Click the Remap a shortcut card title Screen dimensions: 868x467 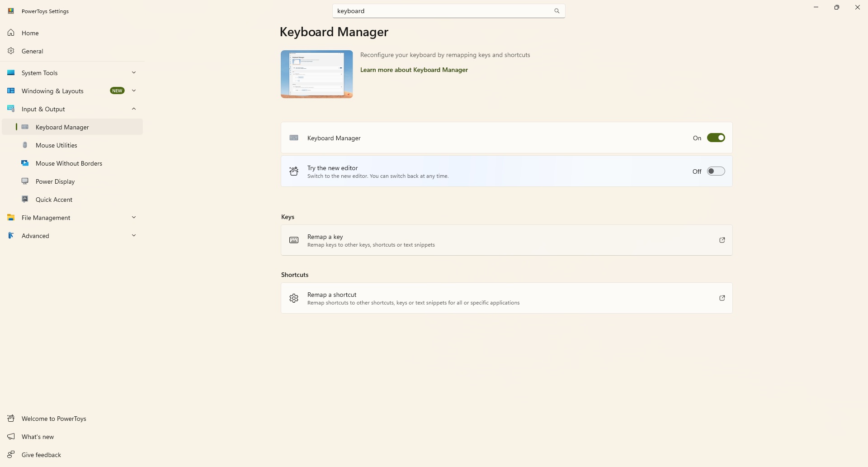[x=332, y=295]
